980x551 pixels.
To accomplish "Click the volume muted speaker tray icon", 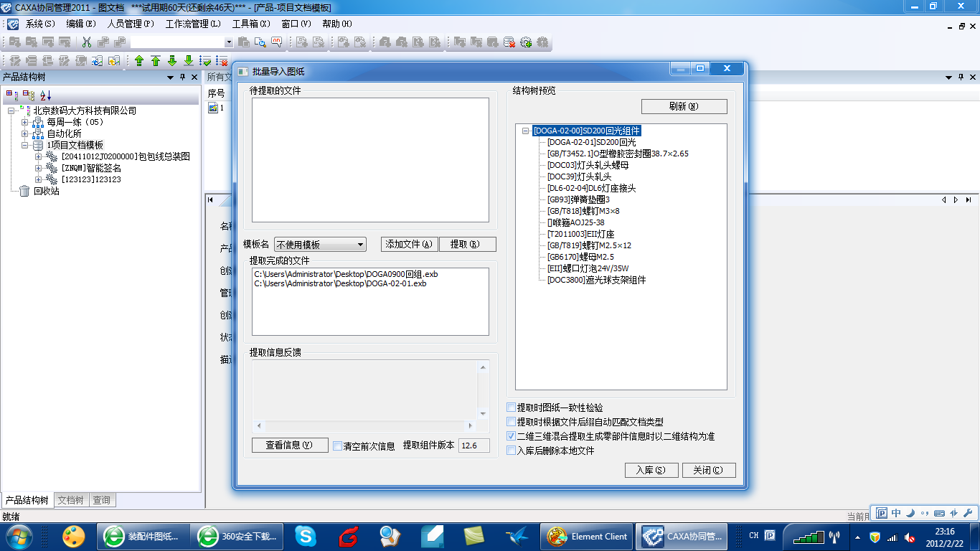I will click(910, 537).
